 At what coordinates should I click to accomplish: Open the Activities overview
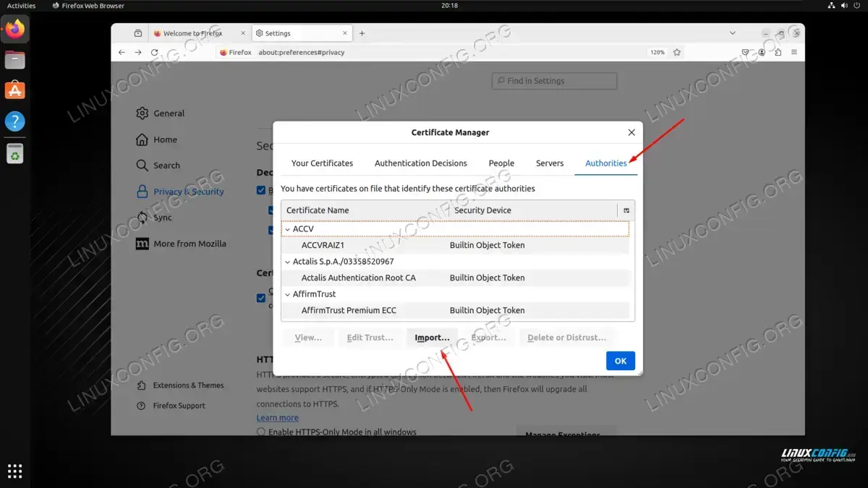(x=21, y=6)
